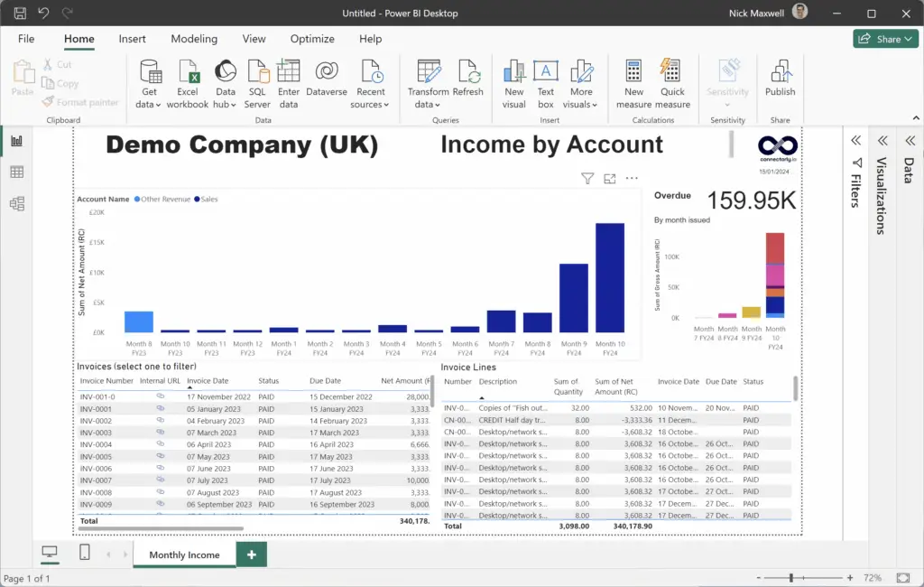Expand the Get data dropdown

[148, 105]
